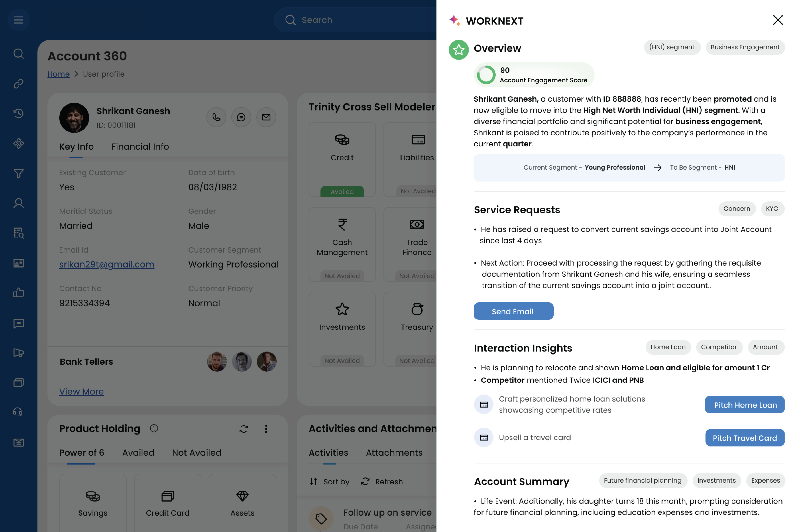
Task: Click the first bank teller avatar
Action: pos(217,362)
